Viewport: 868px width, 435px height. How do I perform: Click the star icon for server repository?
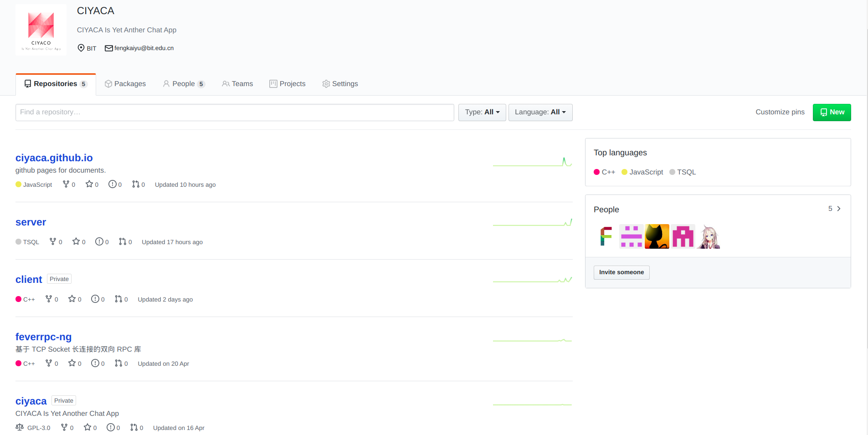(76, 241)
